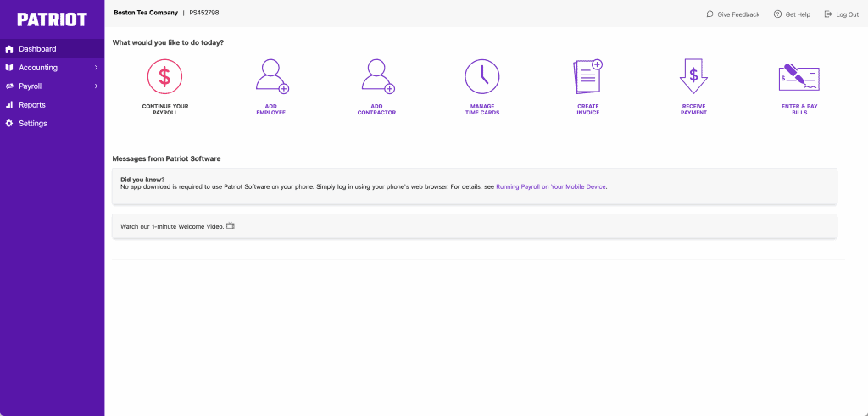Click the Accounting book icon in sidebar
Viewport: 868px width, 416px height.
[x=8, y=68]
